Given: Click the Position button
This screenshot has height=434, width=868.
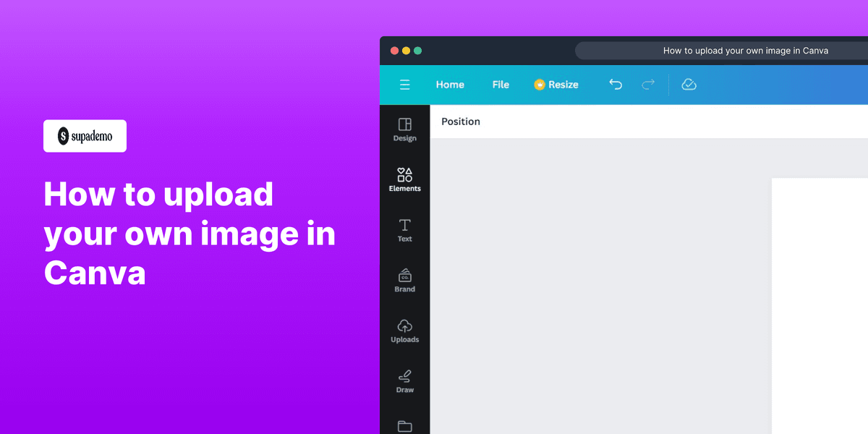Looking at the screenshot, I should 460,122.
